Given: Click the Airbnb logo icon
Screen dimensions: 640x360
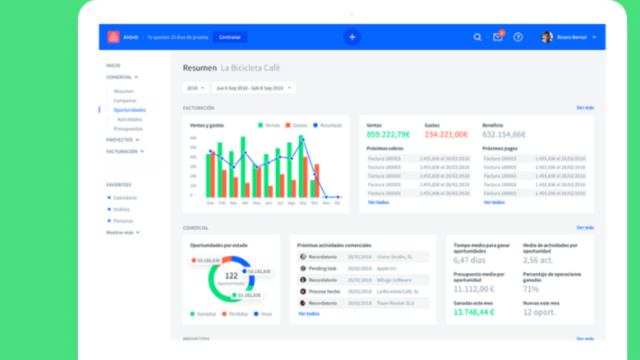Looking at the screenshot, I should pos(113,37).
